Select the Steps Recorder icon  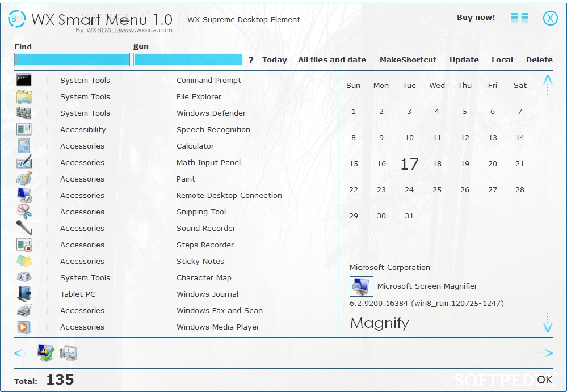tap(24, 245)
